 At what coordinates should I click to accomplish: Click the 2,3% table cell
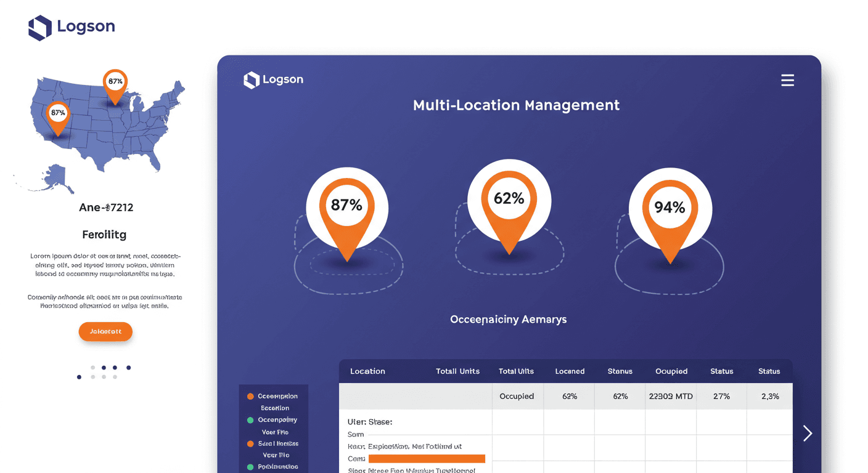click(770, 396)
